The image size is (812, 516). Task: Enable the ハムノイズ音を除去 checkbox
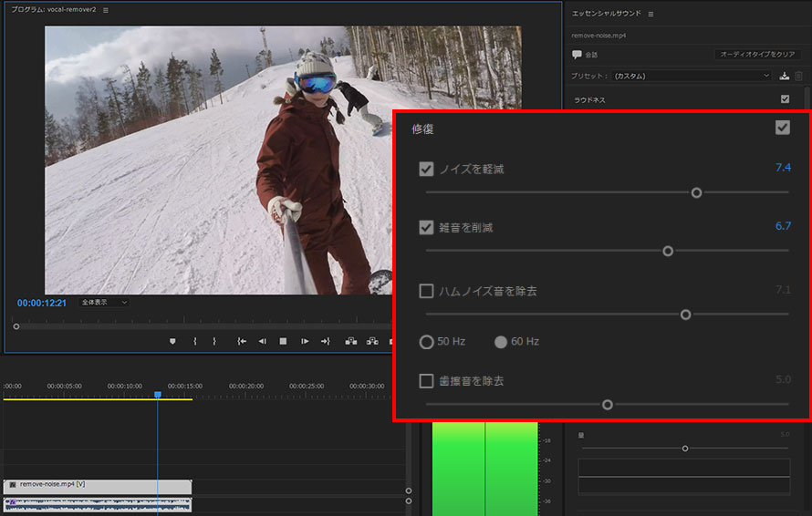point(426,292)
